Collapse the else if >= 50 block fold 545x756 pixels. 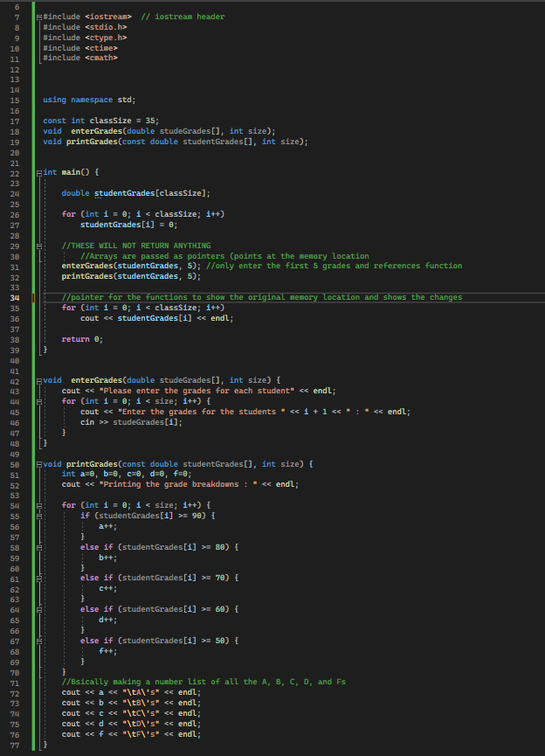(39, 642)
